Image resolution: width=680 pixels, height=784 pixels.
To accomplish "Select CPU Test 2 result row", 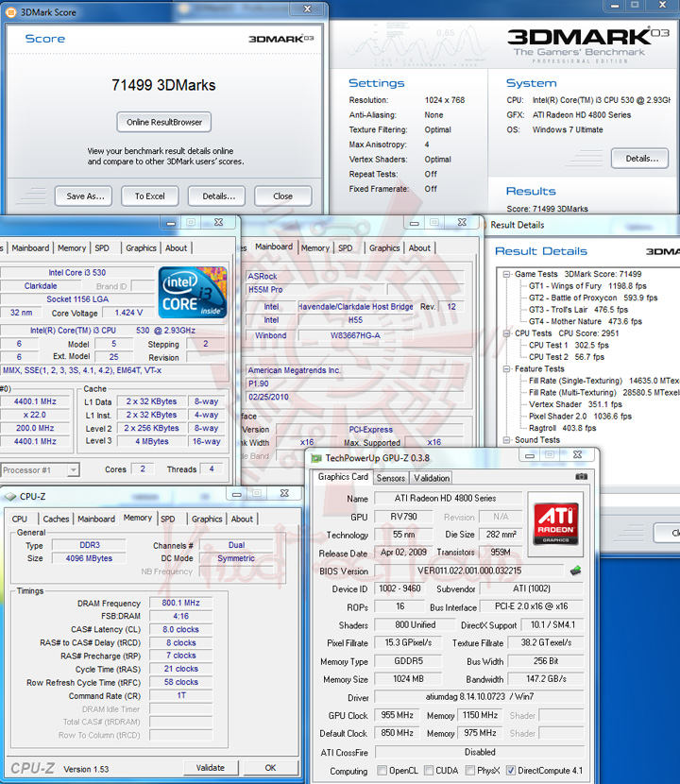I will point(567,356).
